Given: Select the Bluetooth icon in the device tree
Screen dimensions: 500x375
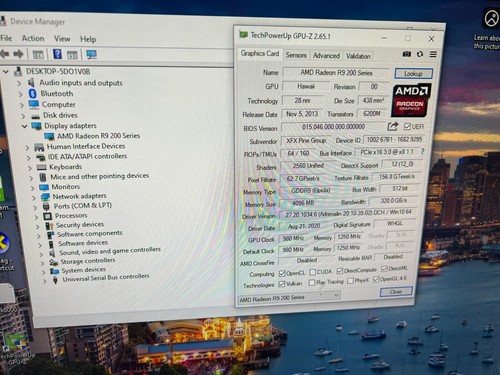Looking at the screenshot, I should [32, 94].
